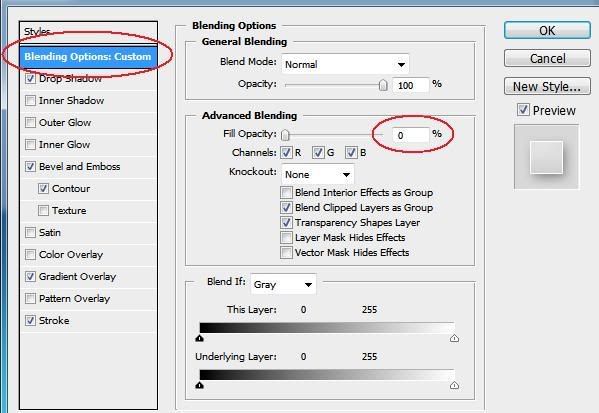Click the white slider handle under This Layer

coord(454,338)
